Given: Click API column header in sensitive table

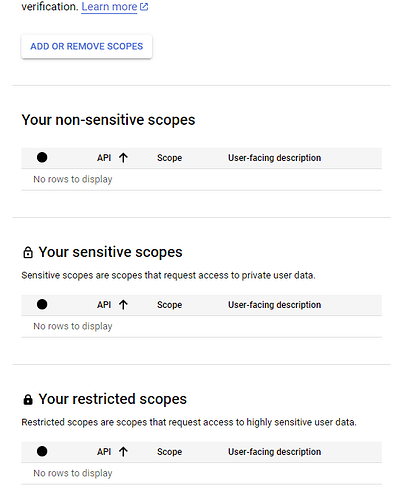Looking at the screenshot, I should pyautogui.click(x=104, y=305).
